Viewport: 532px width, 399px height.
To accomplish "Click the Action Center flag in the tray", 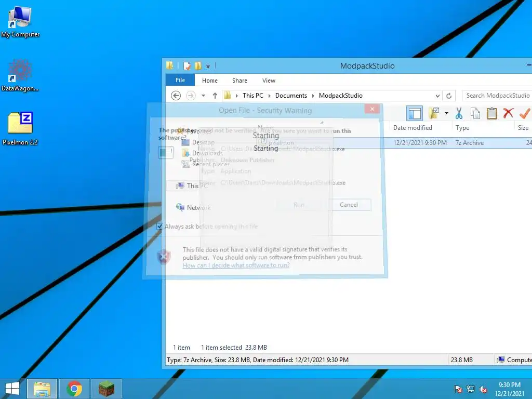I will (x=458, y=389).
